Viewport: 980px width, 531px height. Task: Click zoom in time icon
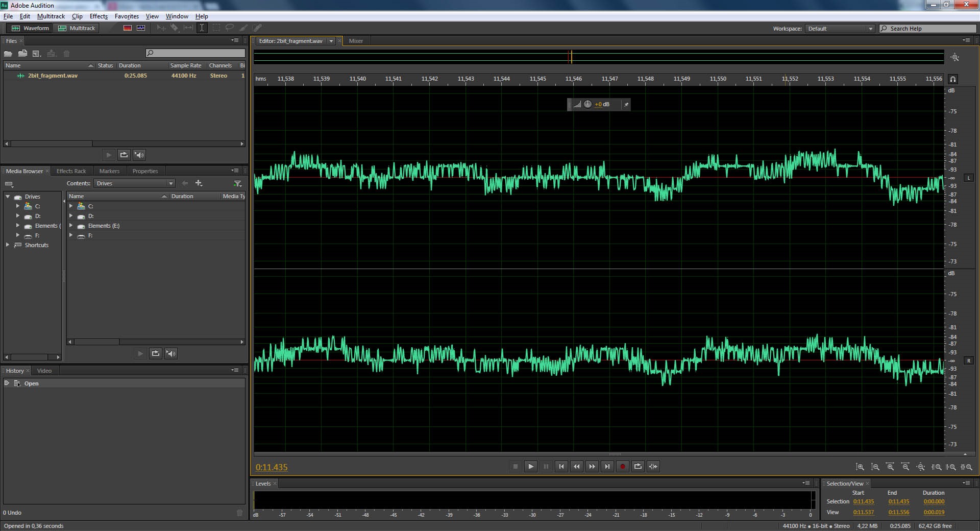(890, 467)
